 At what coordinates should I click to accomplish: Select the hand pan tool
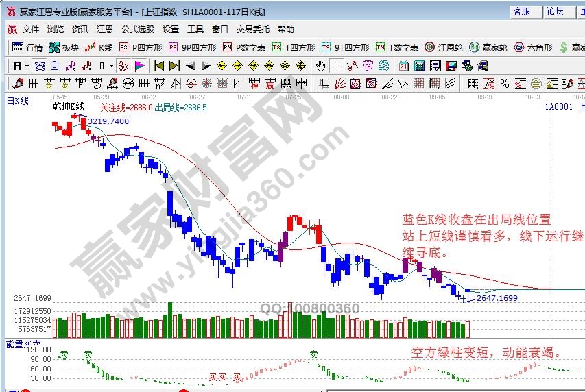coord(320,66)
